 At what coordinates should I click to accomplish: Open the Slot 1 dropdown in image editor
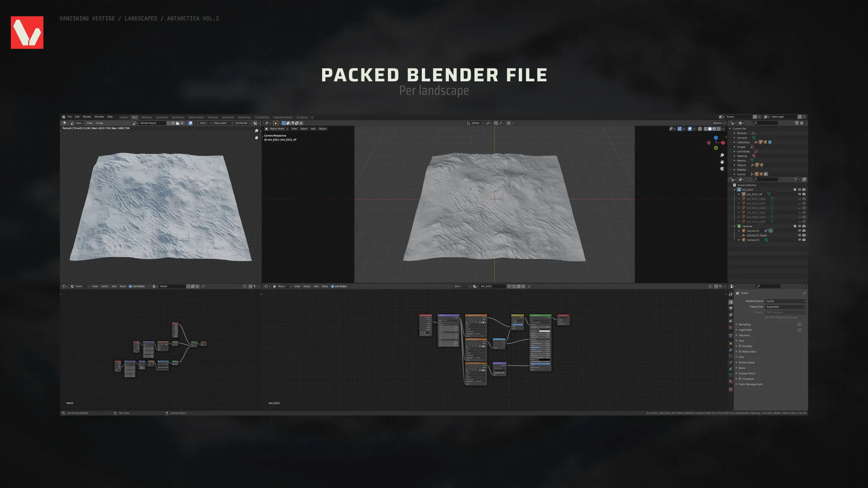click(205, 123)
